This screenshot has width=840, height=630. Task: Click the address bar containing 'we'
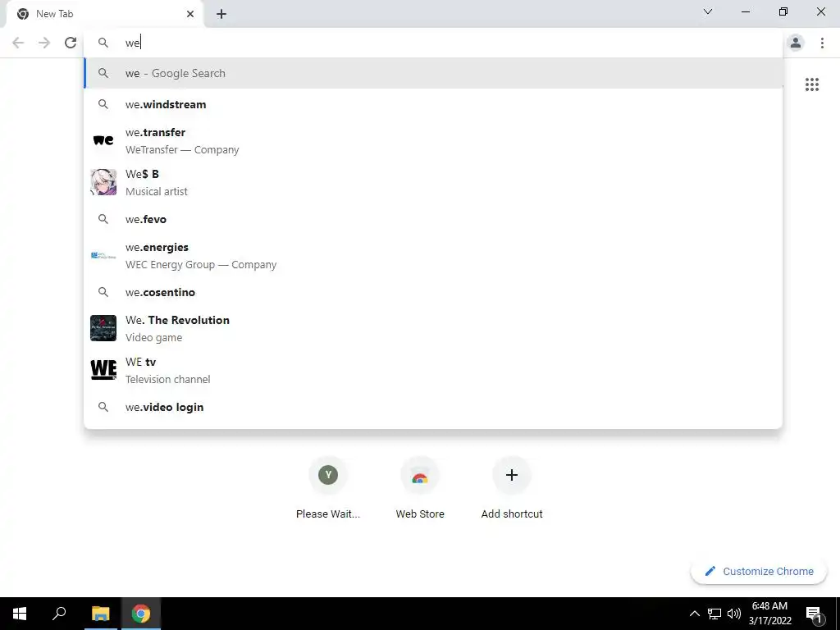433,43
